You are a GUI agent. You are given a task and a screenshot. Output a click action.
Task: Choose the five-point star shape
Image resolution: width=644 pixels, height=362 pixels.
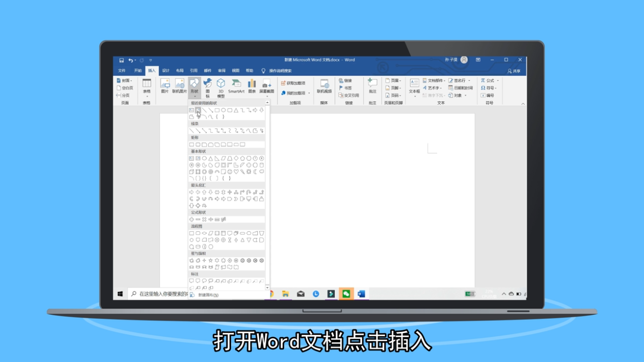coord(211,260)
